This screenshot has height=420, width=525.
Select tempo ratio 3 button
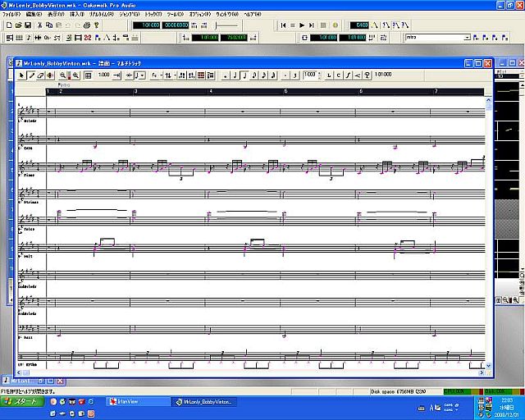coord(404,25)
